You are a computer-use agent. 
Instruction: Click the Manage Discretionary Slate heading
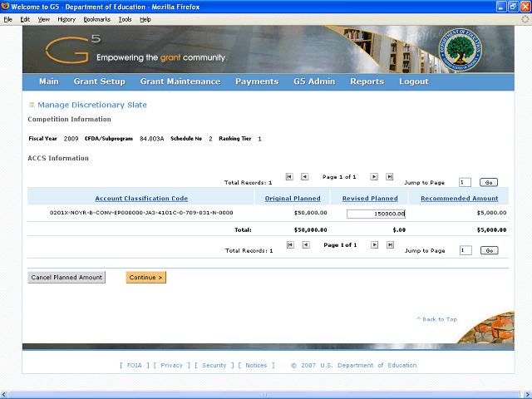click(92, 105)
